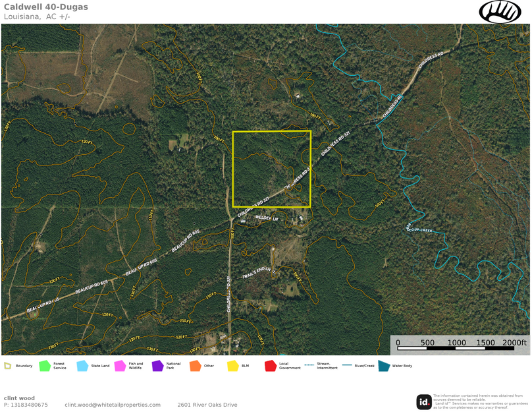532x412 pixels.
Task: Click the Welded Ln road label
Action: pyautogui.click(x=267, y=218)
